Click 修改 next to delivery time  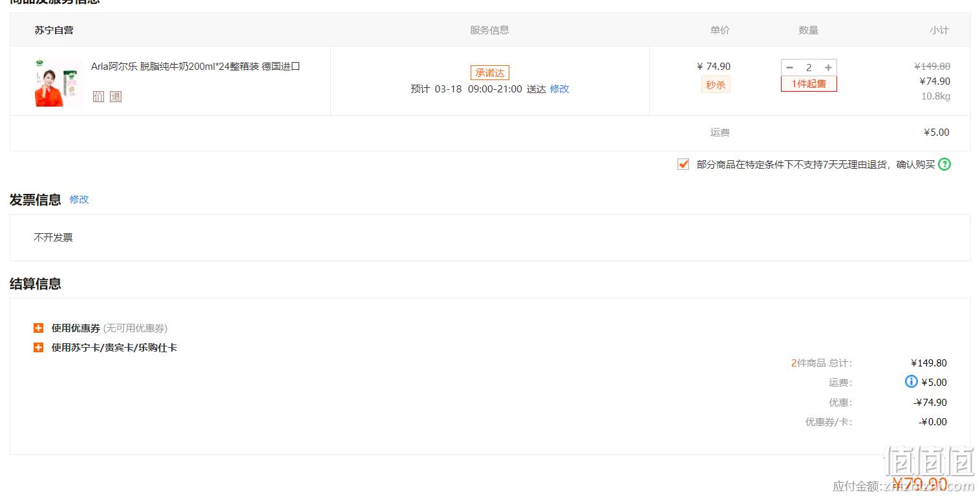(560, 89)
